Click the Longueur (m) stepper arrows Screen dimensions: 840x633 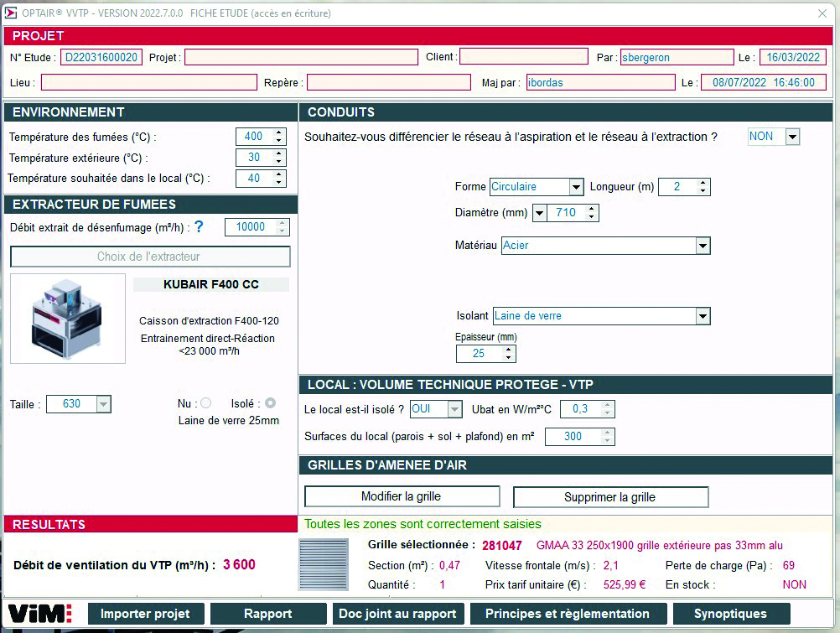(x=703, y=186)
